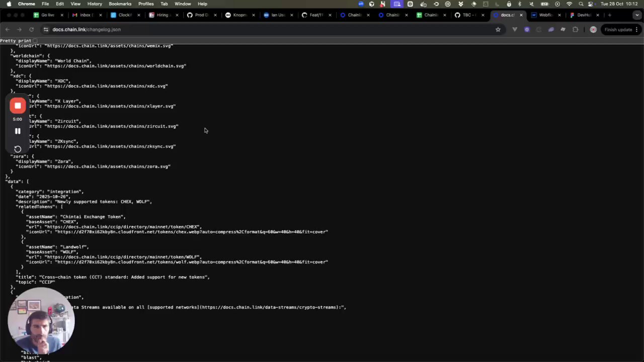Click the "Zora" displayName value
Image resolution: width=644 pixels, height=362 pixels.
click(x=62, y=161)
